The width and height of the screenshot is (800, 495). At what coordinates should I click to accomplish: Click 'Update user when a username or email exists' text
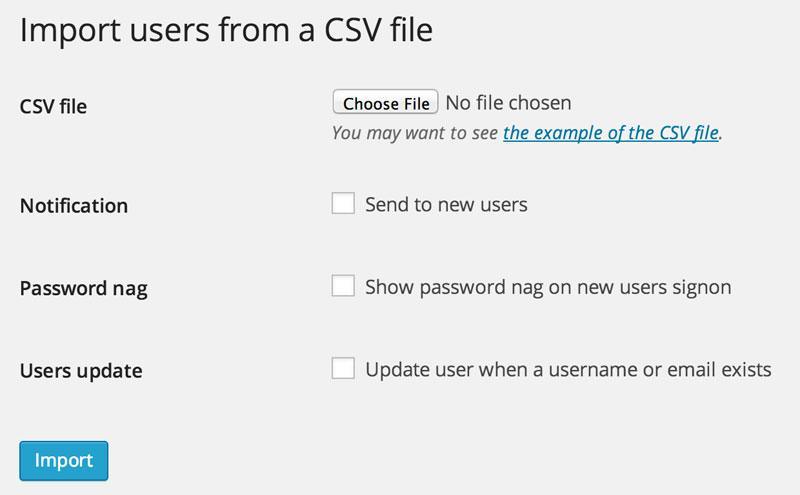point(568,369)
